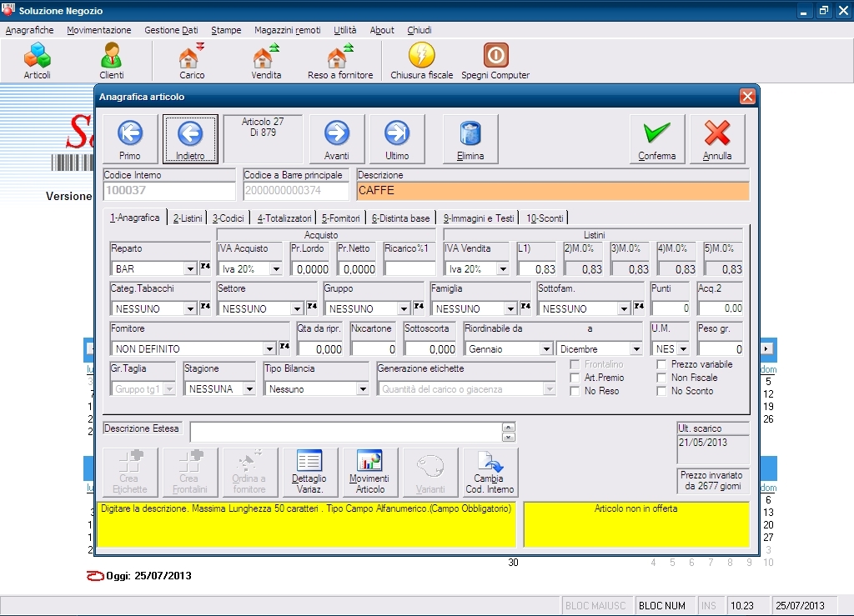Open the Clienti toolbar icon

111,60
